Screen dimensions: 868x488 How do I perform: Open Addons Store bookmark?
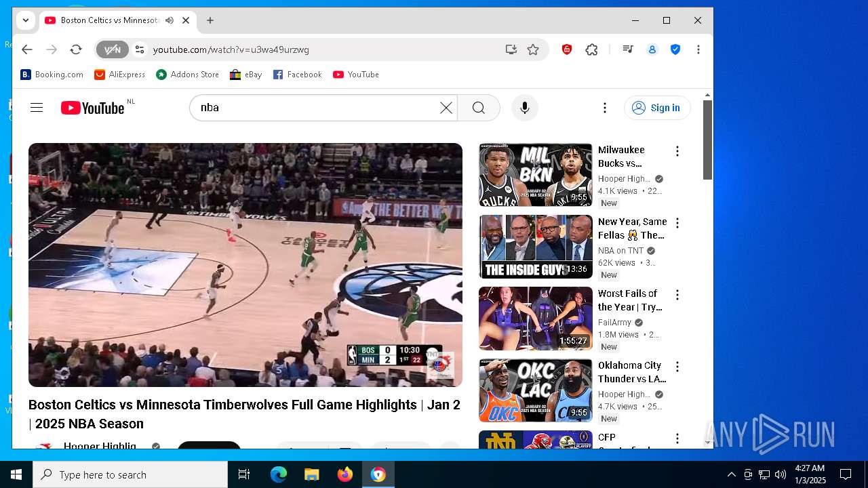[x=188, y=75]
